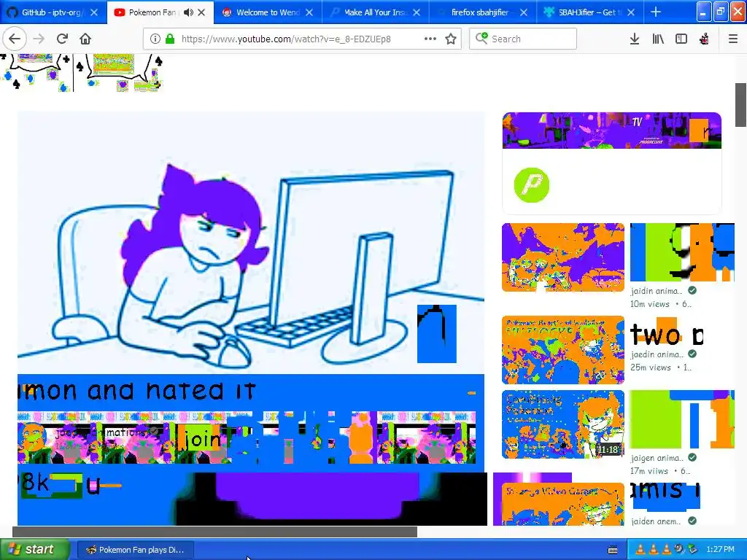The height and width of the screenshot is (560, 747).
Task: Click the 'two p' video title
Action: click(667, 335)
